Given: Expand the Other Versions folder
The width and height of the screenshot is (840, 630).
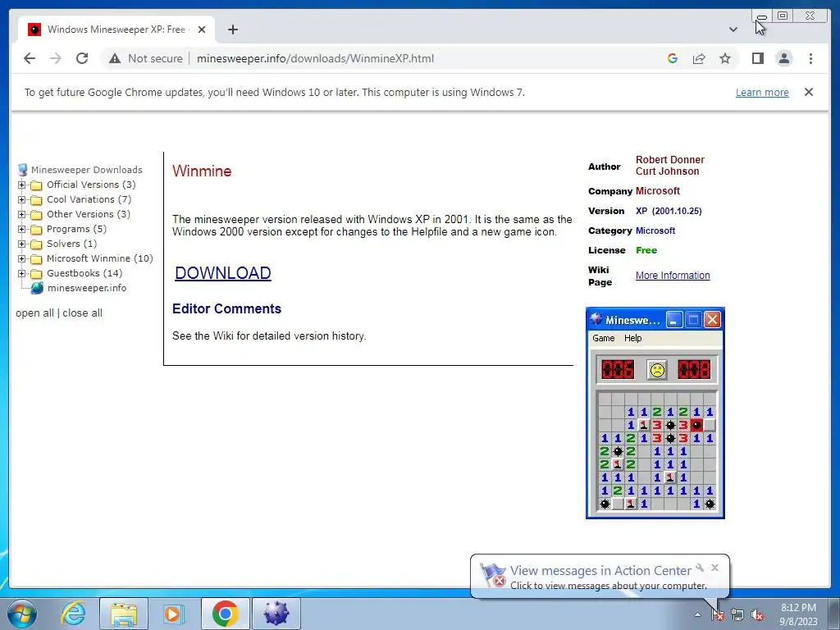Looking at the screenshot, I should 21,214.
